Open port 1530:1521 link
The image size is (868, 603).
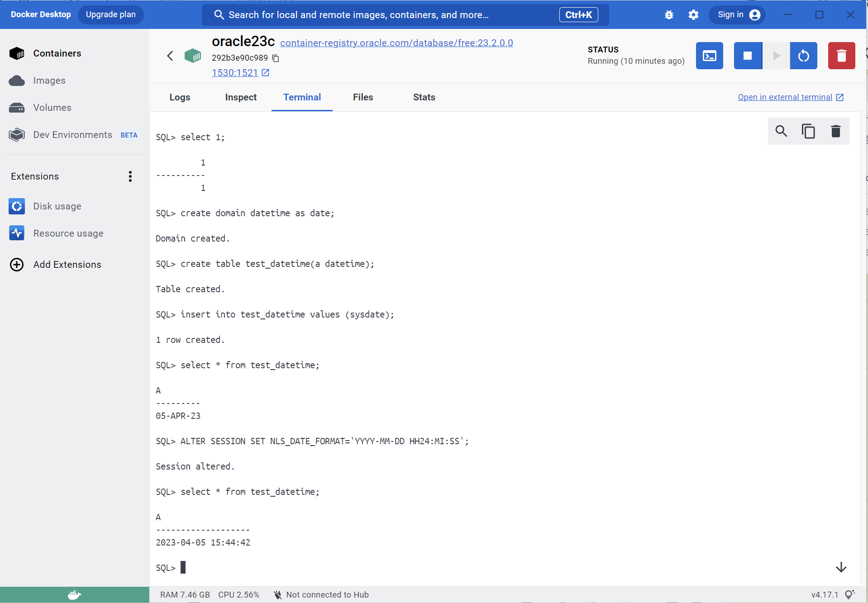click(x=241, y=73)
